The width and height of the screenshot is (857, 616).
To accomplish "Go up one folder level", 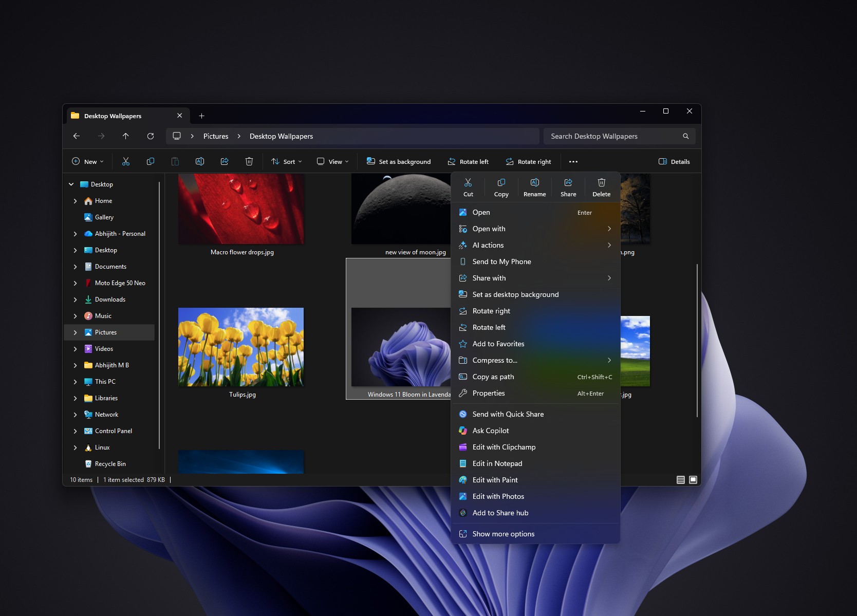I will 126,136.
